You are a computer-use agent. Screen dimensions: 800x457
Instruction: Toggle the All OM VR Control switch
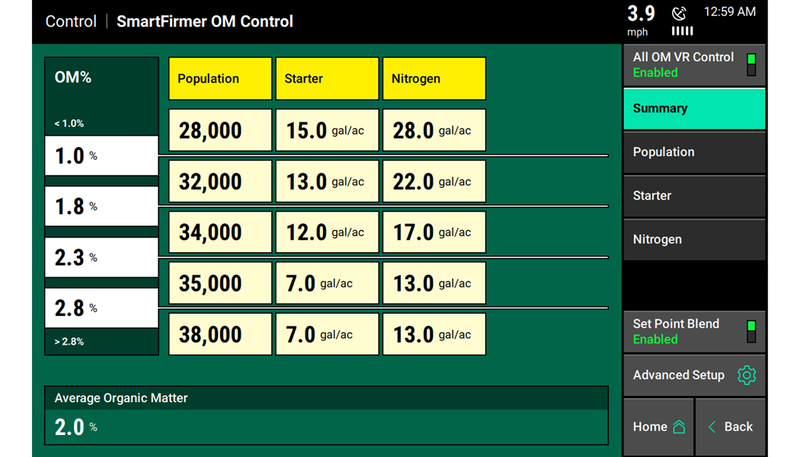751,65
